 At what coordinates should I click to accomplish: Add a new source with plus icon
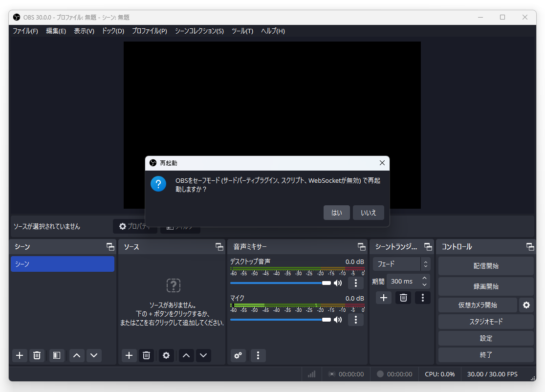tap(129, 355)
